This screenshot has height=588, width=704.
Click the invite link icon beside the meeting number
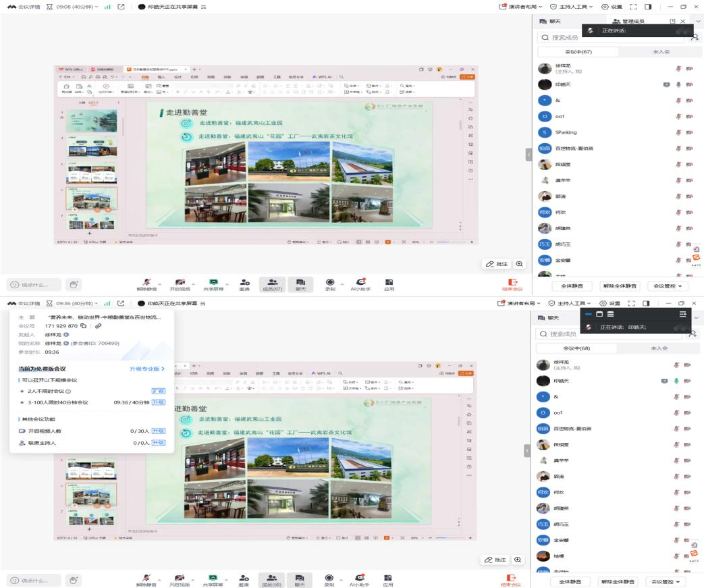98,325
